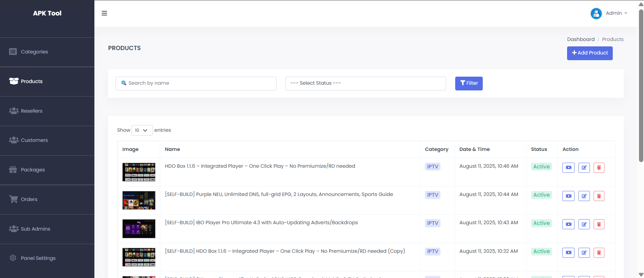Screen dimensions: 644x278
Task: Click the Admin user avatar icon
Action: point(596,13)
